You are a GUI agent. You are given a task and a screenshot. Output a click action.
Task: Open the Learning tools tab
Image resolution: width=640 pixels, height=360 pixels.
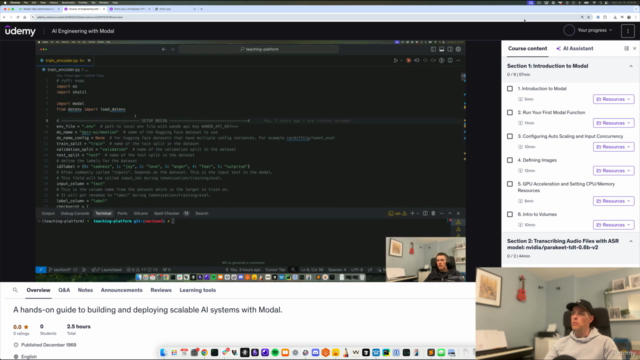coord(198,290)
